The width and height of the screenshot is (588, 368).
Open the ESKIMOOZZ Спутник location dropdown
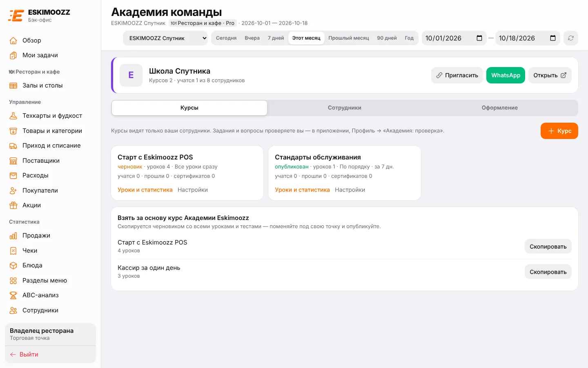(165, 38)
